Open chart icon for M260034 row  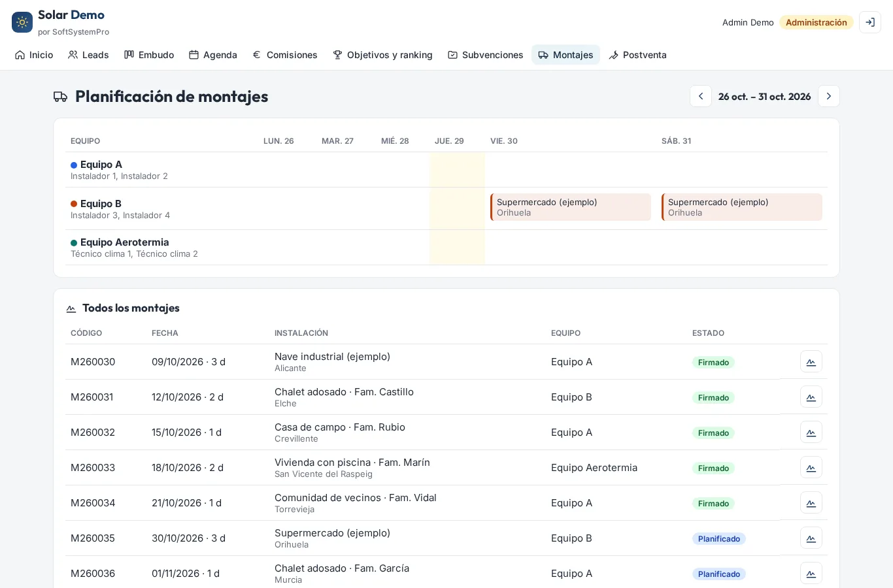[811, 503]
